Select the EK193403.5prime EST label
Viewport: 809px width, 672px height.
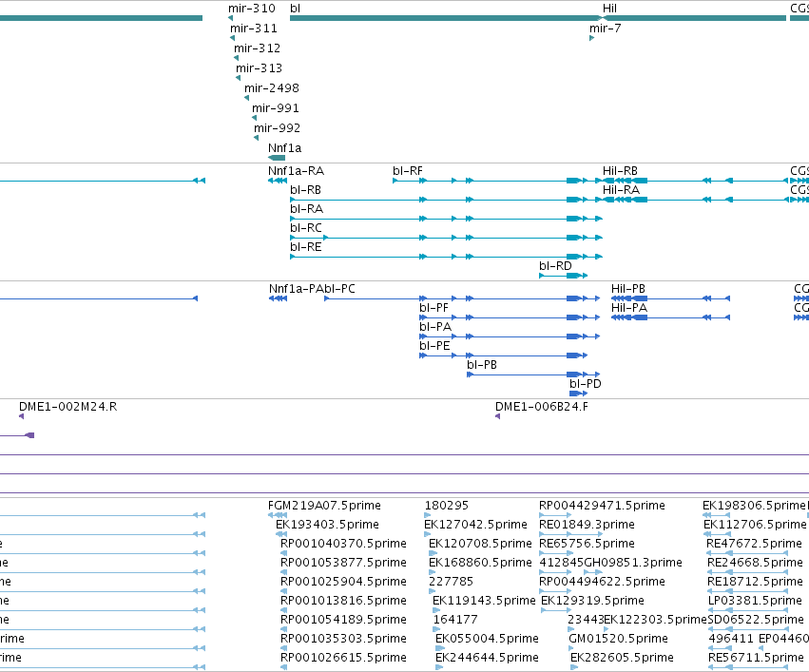click(328, 525)
